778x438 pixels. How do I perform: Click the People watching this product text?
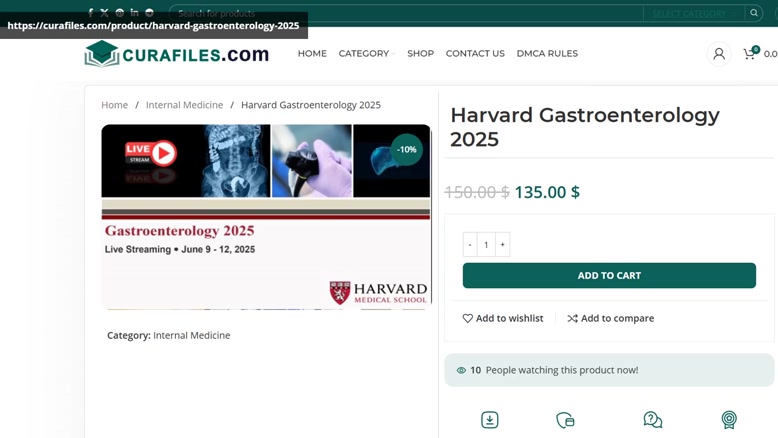[562, 370]
